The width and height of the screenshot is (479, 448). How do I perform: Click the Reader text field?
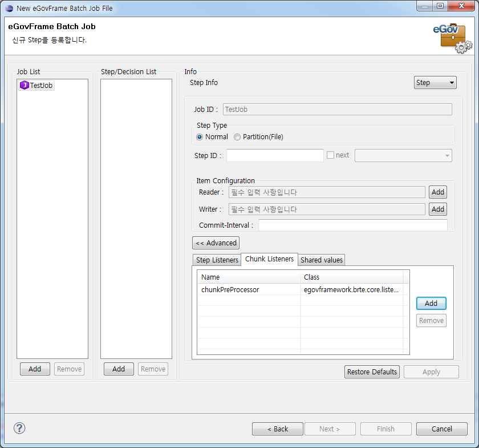pos(327,192)
